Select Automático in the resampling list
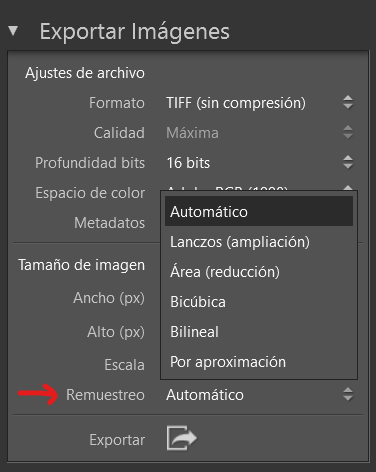Image resolution: width=376 pixels, height=472 pixels. click(259, 211)
